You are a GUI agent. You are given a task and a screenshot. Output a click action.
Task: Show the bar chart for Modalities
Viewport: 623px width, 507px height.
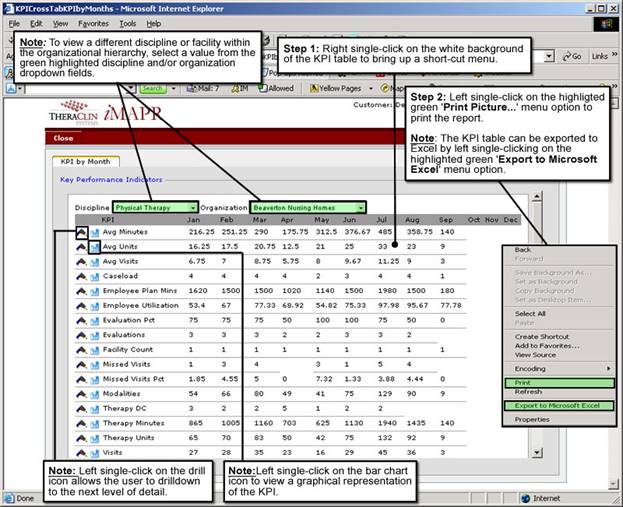(94, 395)
